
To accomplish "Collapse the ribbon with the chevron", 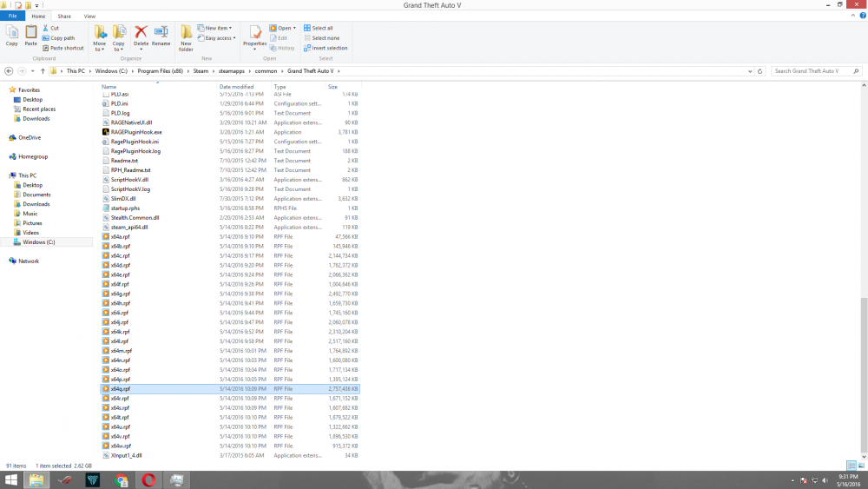I will pyautogui.click(x=853, y=16).
